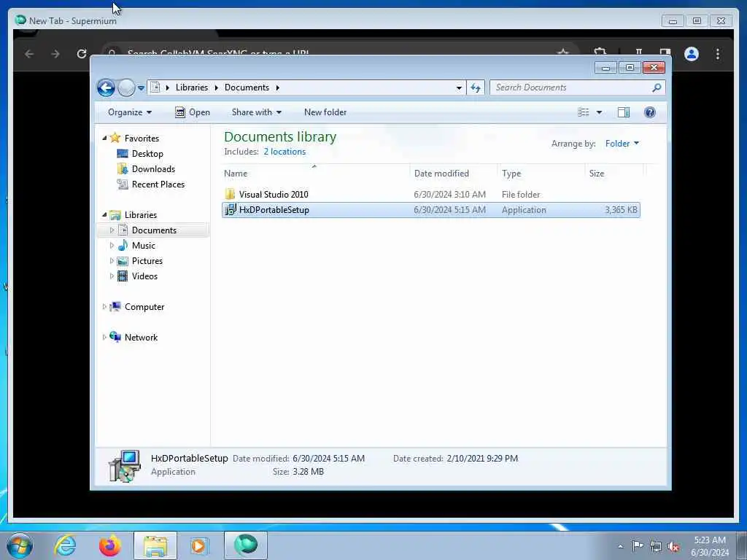Screen dimensions: 747x560
Task: Toggle the preview pane
Action: pyautogui.click(x=624, y=112)
